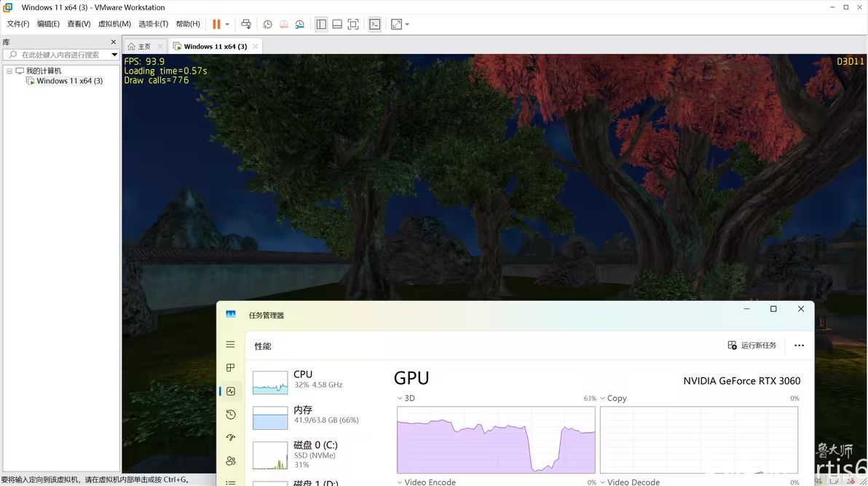
Task: Click the Task Manager app icon in title bar
Action: pos(231,314)
